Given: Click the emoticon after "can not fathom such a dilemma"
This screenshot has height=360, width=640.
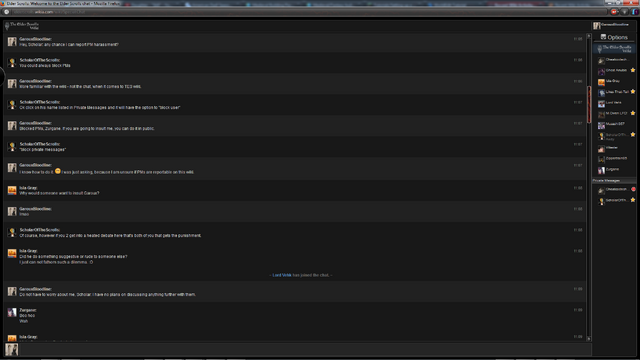Looking at the screenshot, I should [91, 262].
